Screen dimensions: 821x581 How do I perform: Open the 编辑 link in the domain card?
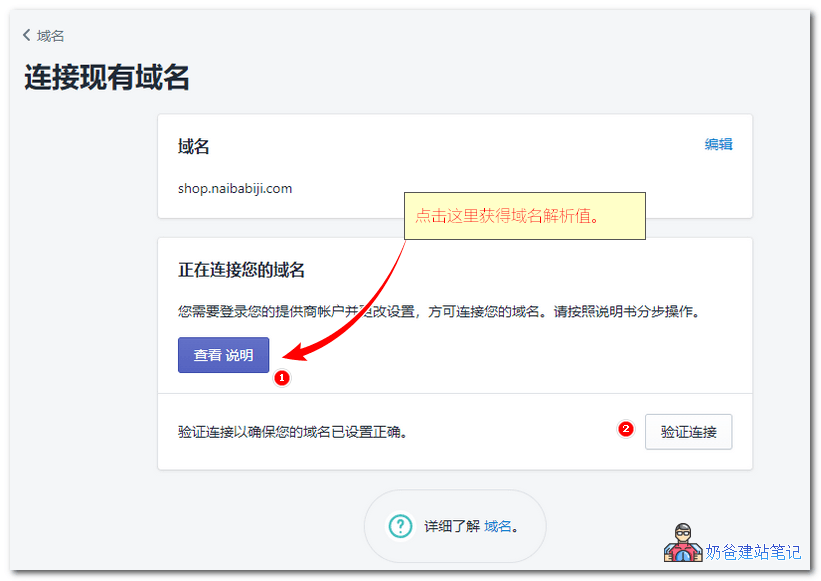[x=719, y=144]
